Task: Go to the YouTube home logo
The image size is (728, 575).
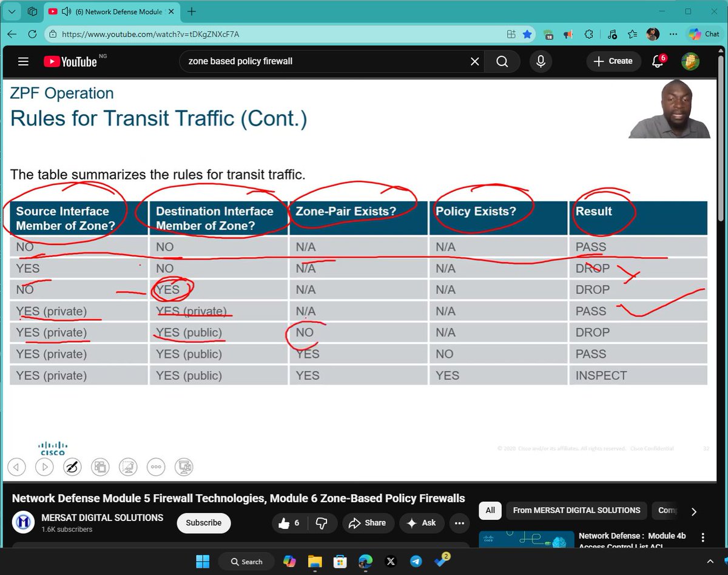Action: 70,61
